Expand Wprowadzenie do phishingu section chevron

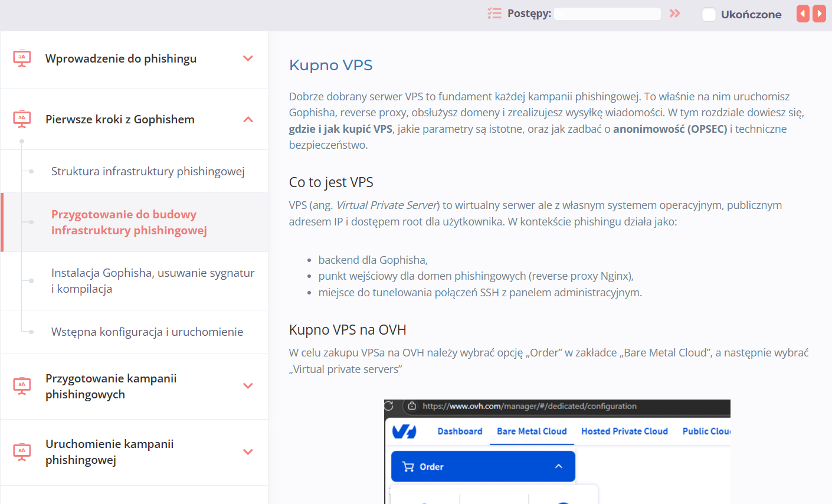click(x=248, y=58)
